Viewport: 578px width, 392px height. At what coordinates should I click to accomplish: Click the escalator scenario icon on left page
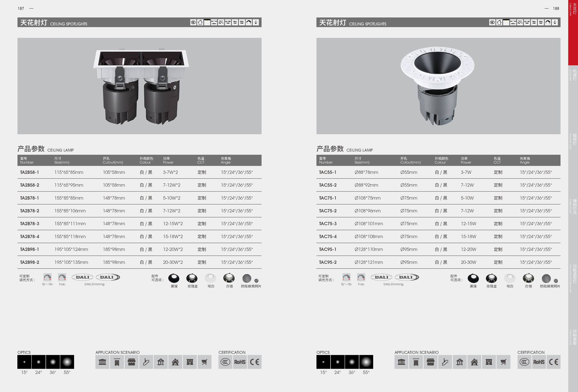[146, 362]
